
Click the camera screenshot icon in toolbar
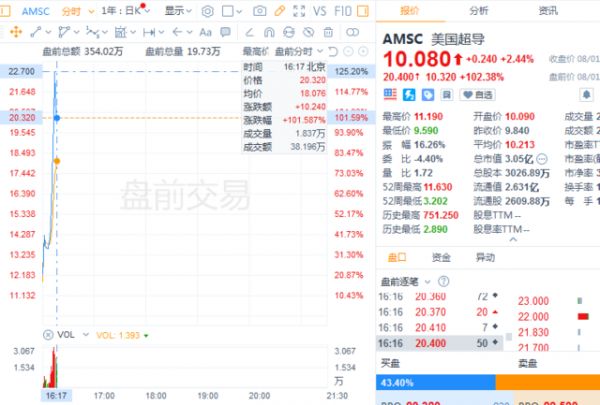click(260, 10)
